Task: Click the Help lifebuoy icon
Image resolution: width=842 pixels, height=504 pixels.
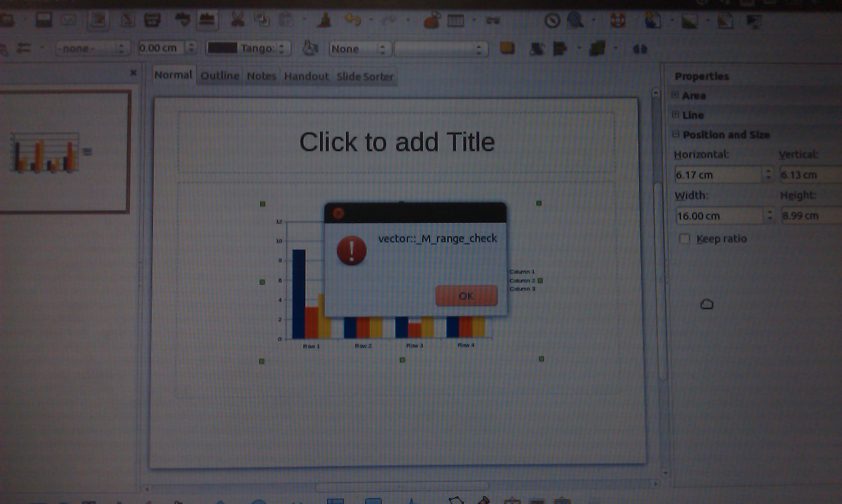Action: click(618, 20)
